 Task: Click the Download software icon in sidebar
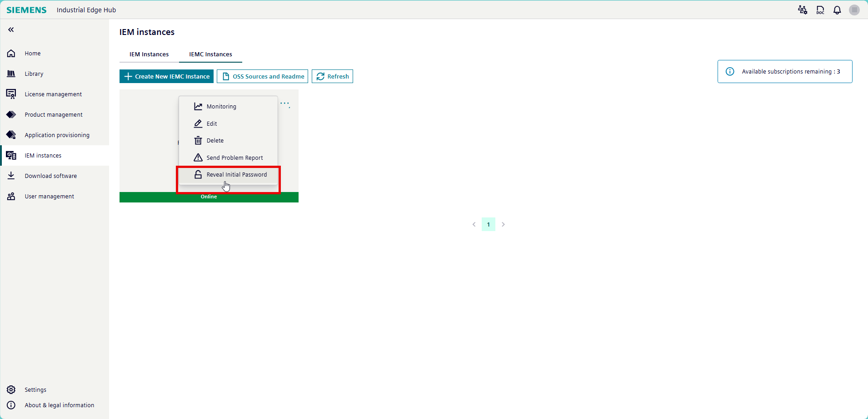(10, 176)
